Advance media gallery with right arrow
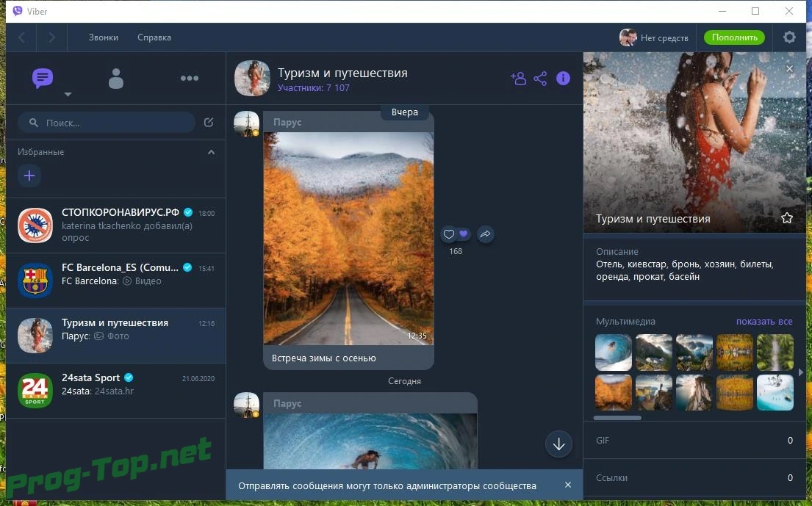Screen dimensions: 812x506 800,372
